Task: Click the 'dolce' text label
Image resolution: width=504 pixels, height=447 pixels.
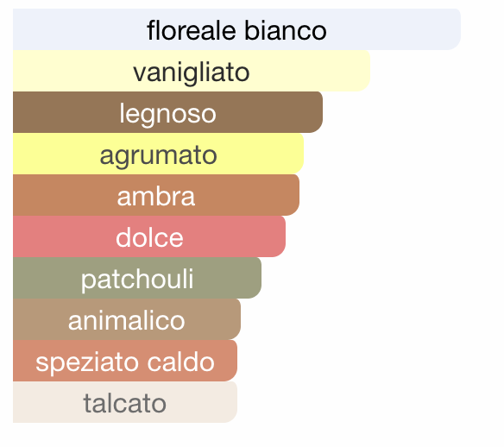Action: coord(149,237)
